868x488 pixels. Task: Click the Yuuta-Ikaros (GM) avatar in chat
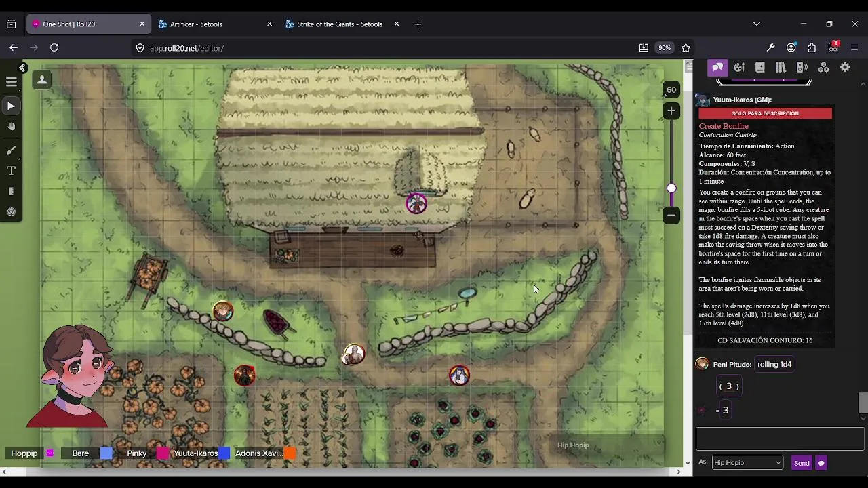click(703, 100)
